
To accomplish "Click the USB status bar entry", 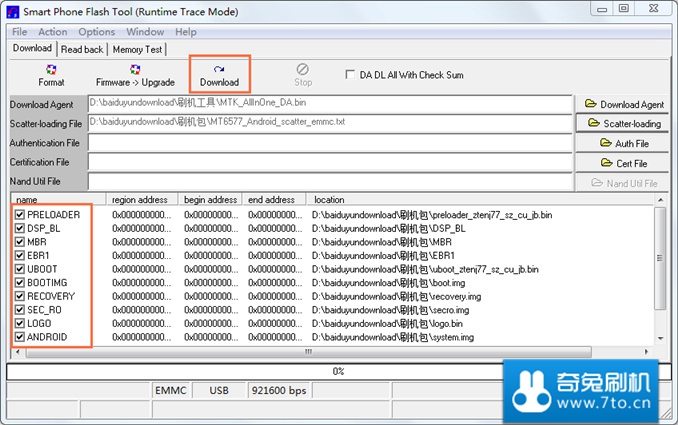I will coord(219,390).
